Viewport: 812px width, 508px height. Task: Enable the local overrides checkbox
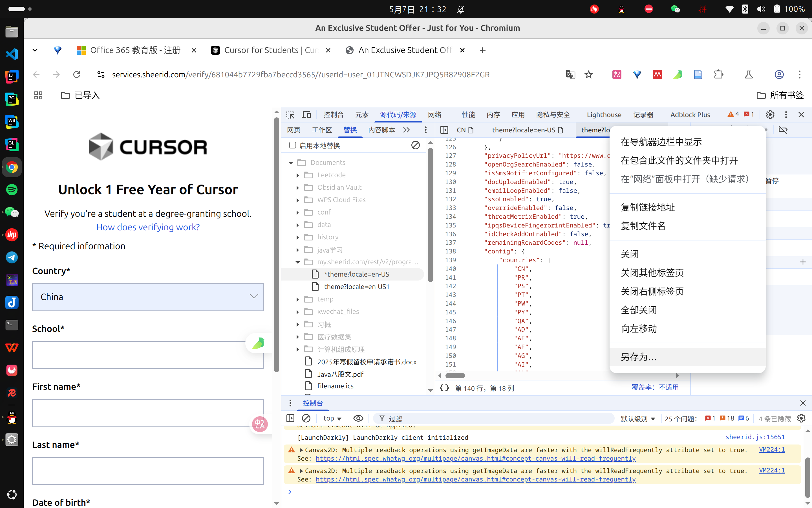coord(293,145)
